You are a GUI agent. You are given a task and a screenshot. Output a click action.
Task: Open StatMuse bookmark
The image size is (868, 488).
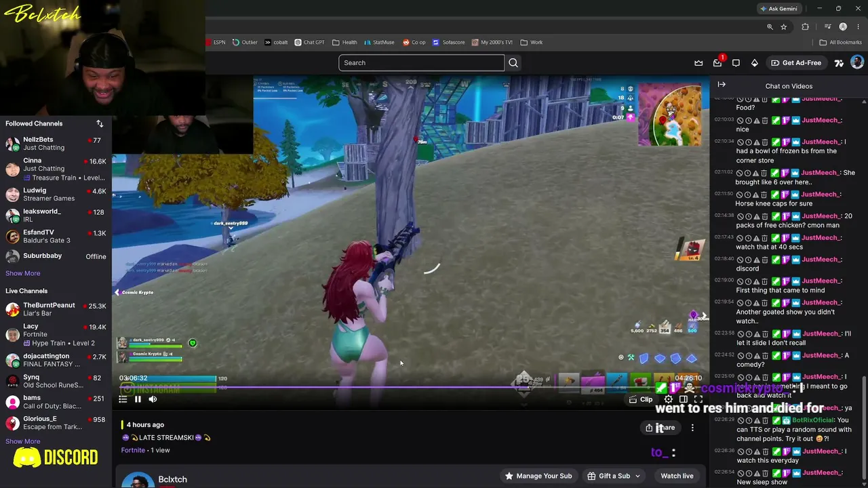click(x=379, y=42)
